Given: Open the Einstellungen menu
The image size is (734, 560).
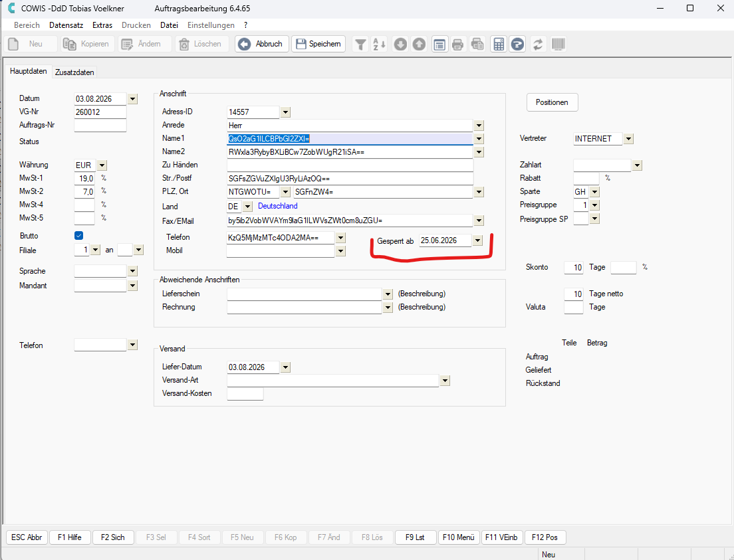Looking at the screenshot, I should coord(211,25).
